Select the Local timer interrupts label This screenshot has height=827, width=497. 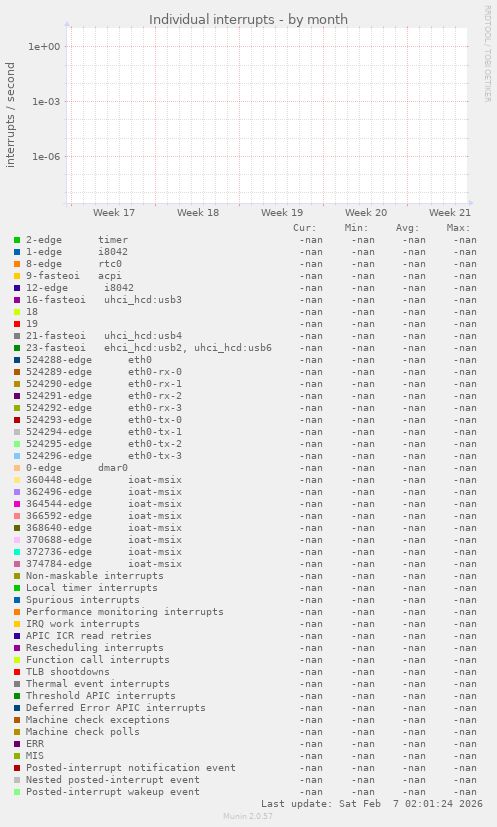point(92,588)
